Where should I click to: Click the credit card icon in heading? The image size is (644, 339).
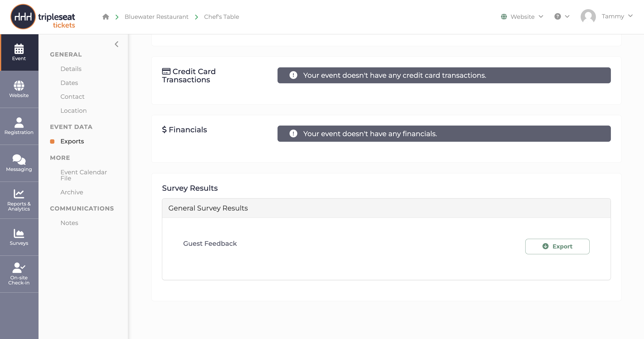[x=166, y=71]
